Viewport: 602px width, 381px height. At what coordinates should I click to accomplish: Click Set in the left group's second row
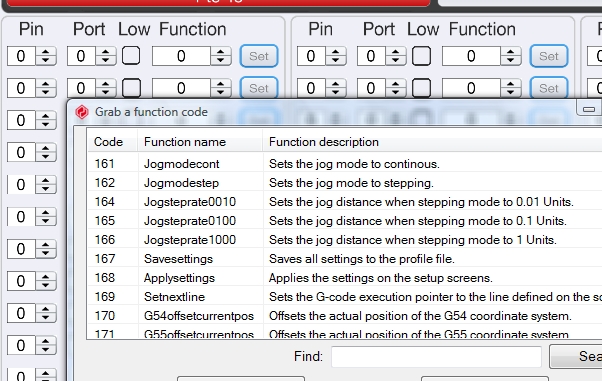coord(259,88)
